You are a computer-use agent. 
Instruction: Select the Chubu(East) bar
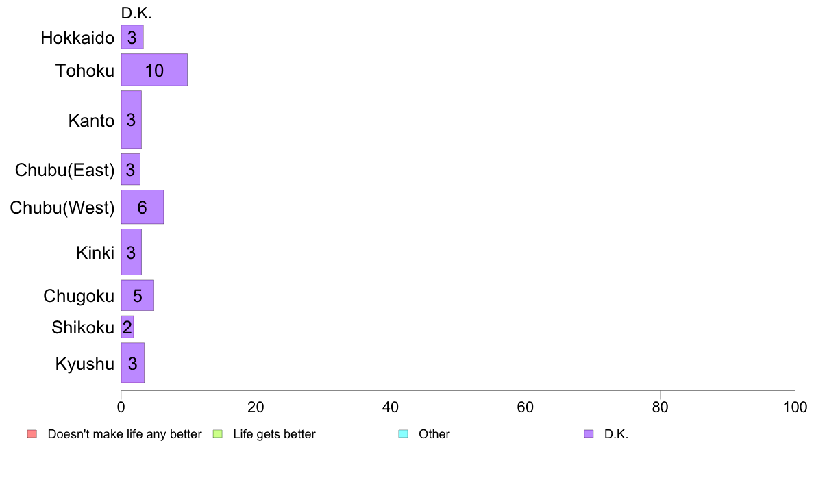click(x=130, y=169)
